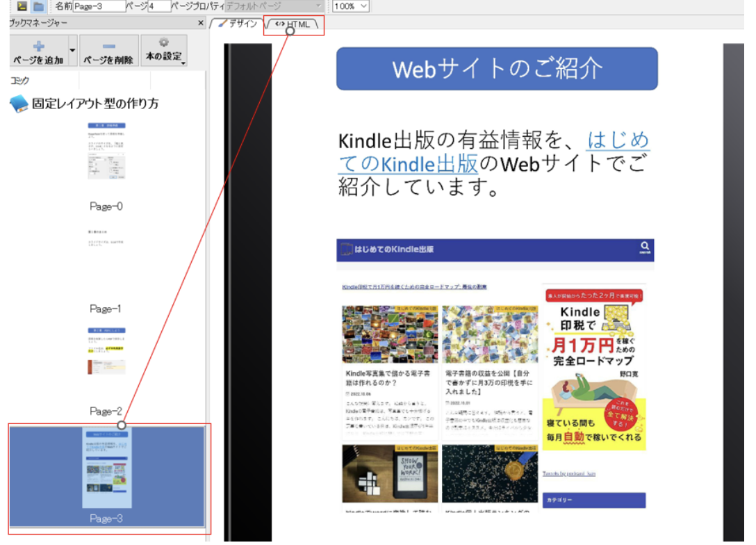Switch to the HTML tab

click(293, 24)
